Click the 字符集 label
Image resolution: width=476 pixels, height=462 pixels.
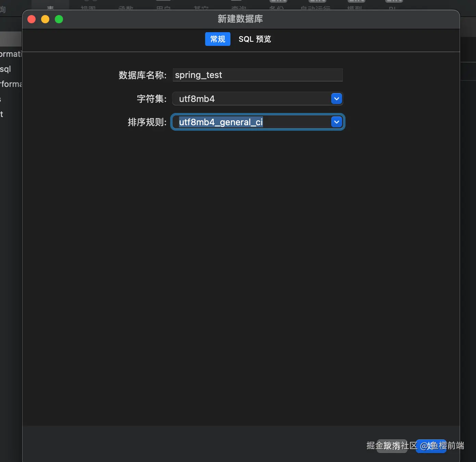152,99
